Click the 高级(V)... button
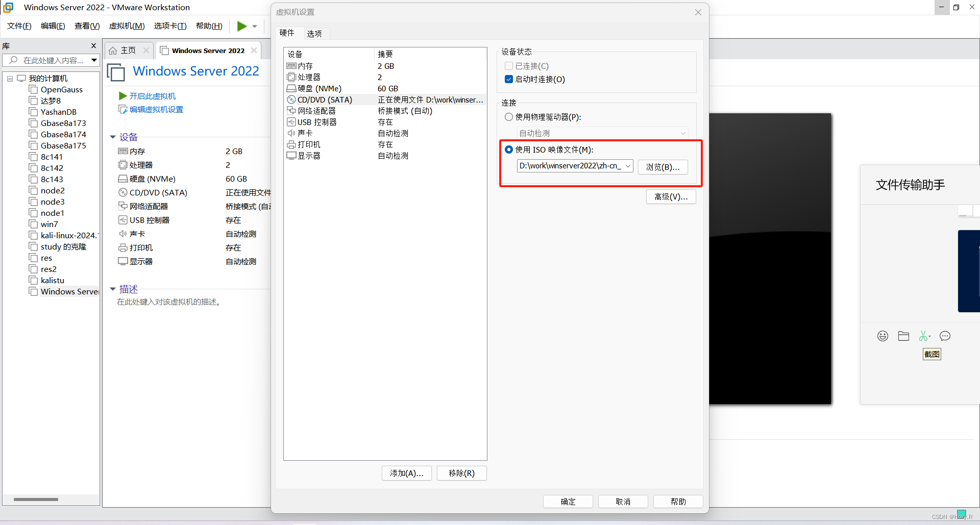The image size is (980, 525). point(671,196)
